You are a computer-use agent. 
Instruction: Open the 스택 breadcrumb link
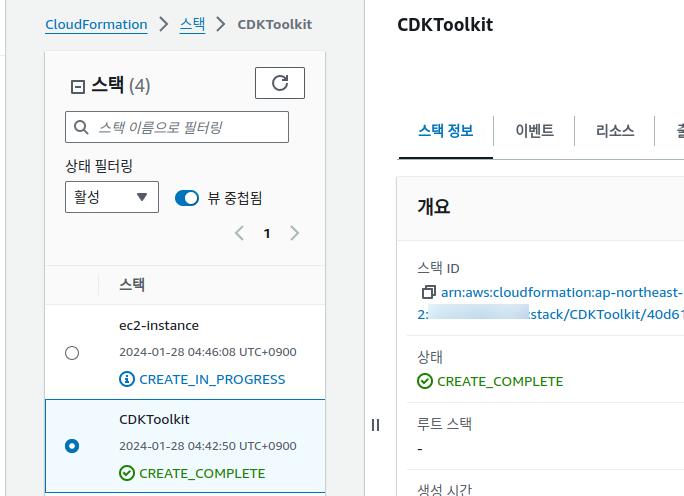coord(192,24)
